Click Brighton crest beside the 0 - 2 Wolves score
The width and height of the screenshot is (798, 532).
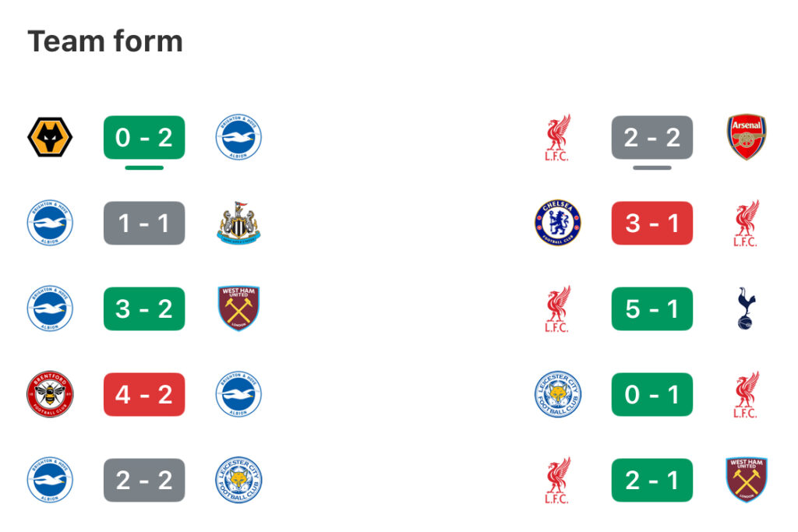(238, 137)
